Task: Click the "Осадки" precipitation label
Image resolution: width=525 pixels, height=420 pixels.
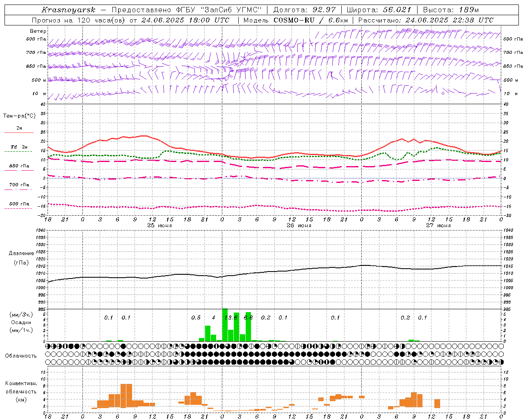Action: point(21,322)
